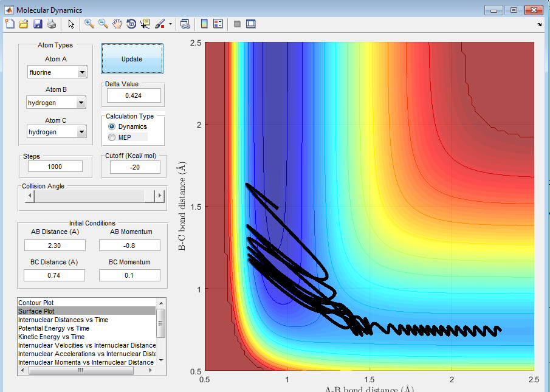Click the AB Momentum input field
The height and width of the screenshot is (392, 550).
click(x=129, y=245)
